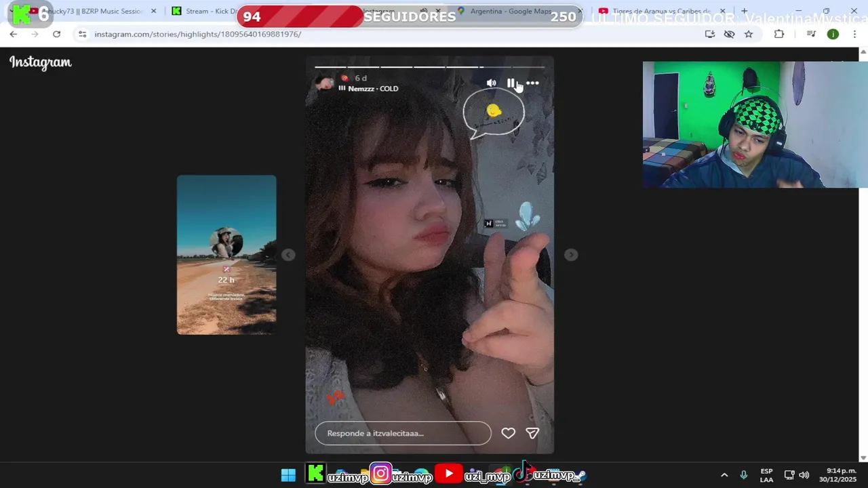The height and width of the screenshot is (488, 868).
Task: Close the BZRP Music Session tab
Action: pyautogui.click(x=153, y=12)
